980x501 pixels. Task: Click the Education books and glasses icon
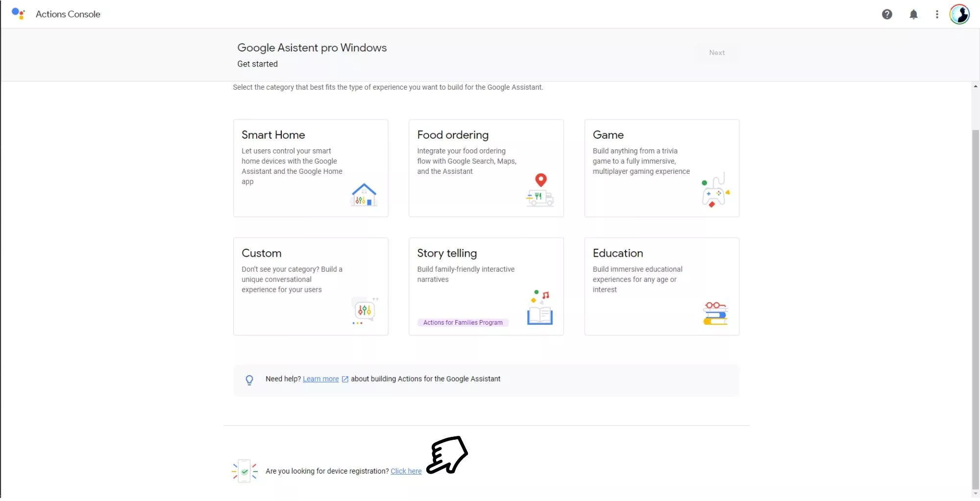coord(715,313)
